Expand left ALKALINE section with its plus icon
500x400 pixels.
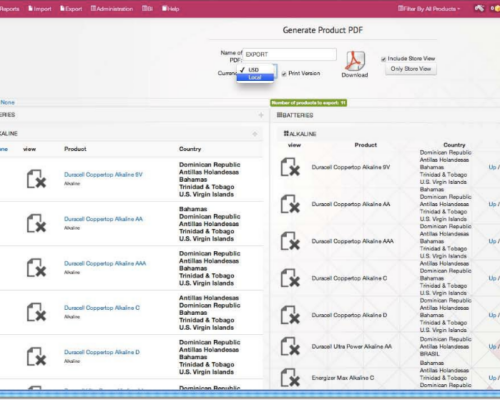point(255,134)
